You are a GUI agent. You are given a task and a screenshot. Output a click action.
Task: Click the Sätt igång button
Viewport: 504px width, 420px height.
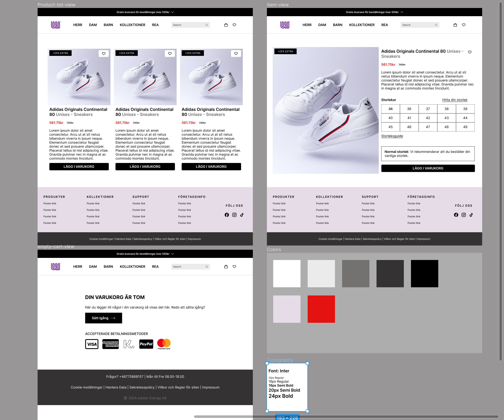[x=104, y=318]
